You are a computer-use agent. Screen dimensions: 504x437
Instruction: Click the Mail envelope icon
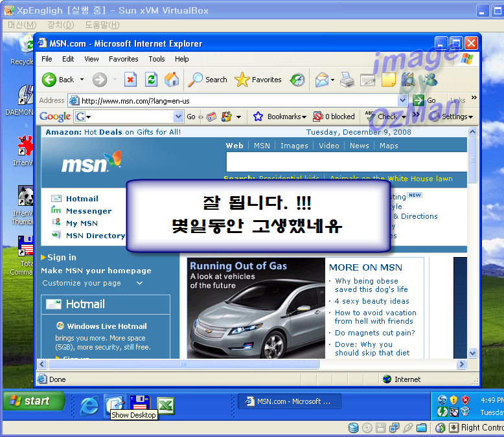pos(322,80)
